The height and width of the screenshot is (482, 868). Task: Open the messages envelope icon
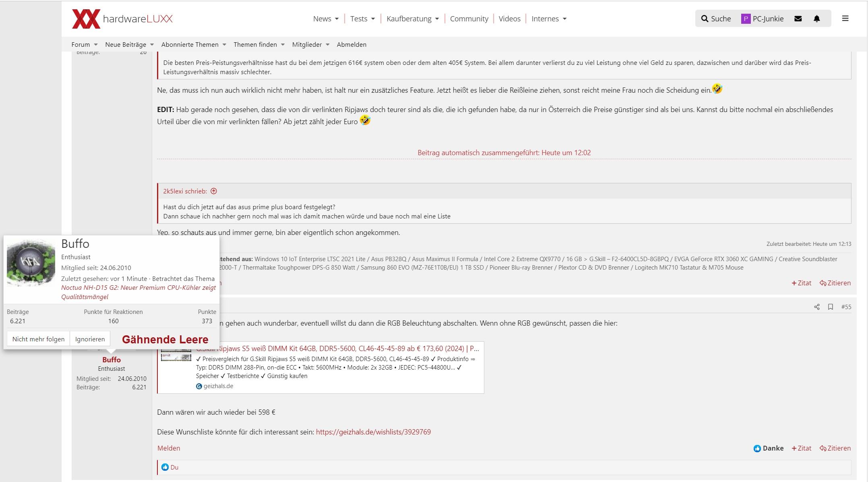798,19
